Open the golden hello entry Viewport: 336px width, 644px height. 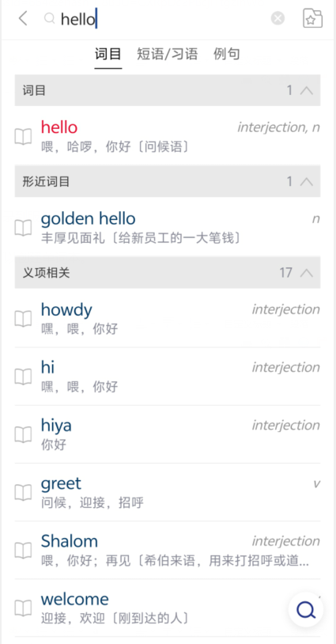pyautogui.click(x=168, y=228)
